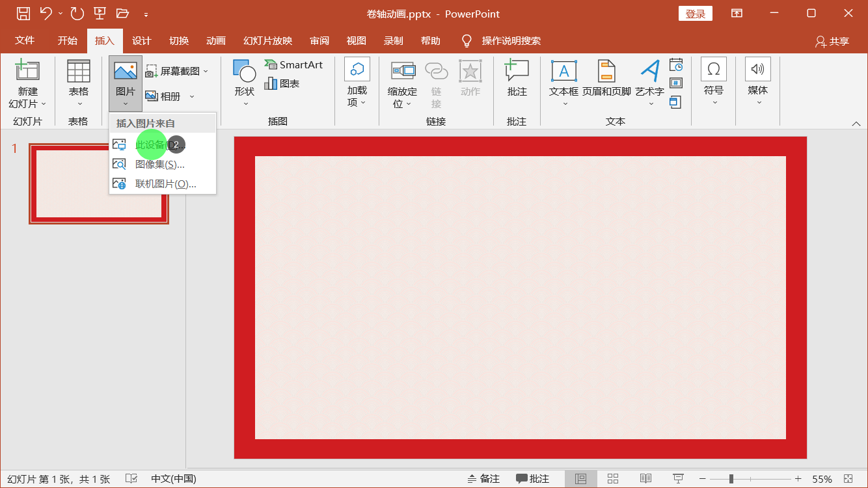Viewport: 868px width, 488px height.
Task: Undo the last action
Action: 45,13
